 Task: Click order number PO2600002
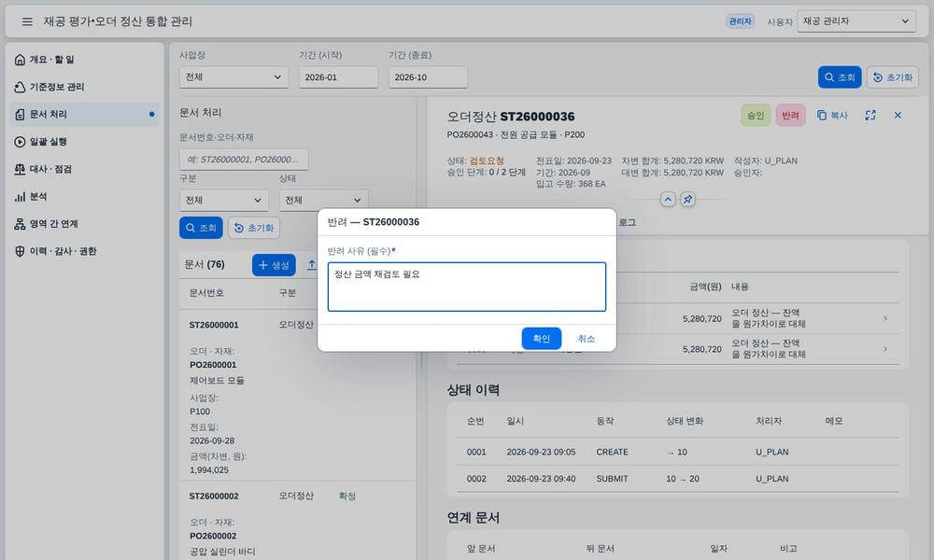click(x=213, y=536)
